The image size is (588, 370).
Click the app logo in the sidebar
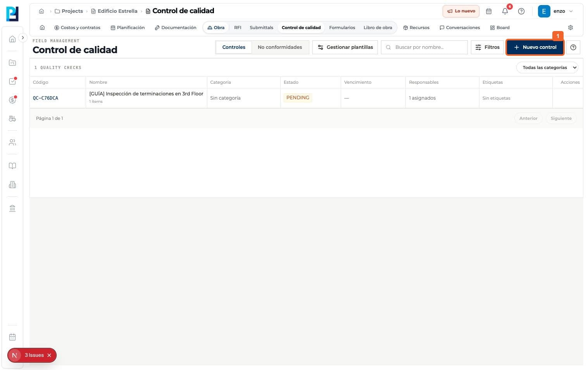click(x=12, y=14)
